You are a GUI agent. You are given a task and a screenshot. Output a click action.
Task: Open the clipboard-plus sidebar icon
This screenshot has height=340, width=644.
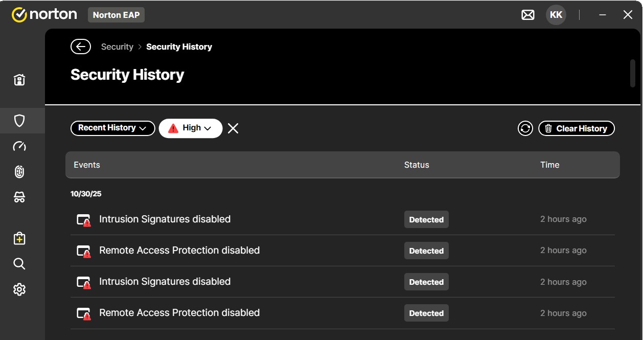19,238
